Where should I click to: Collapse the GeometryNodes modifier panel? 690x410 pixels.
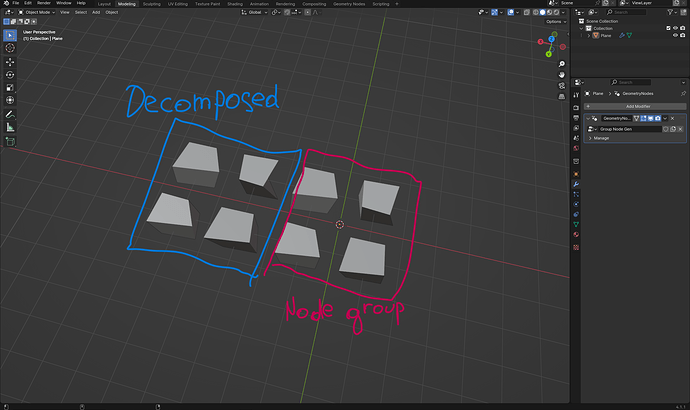(588, 118)
